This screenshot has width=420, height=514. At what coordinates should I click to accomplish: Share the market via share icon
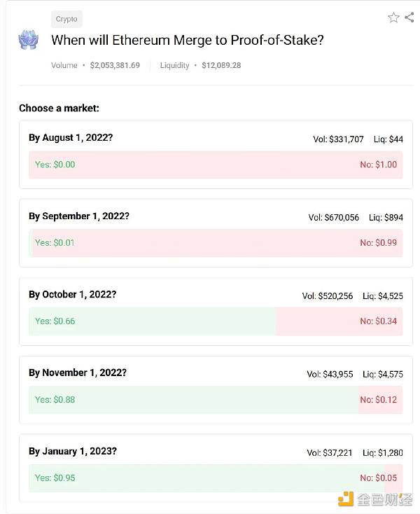pos(409,18)
